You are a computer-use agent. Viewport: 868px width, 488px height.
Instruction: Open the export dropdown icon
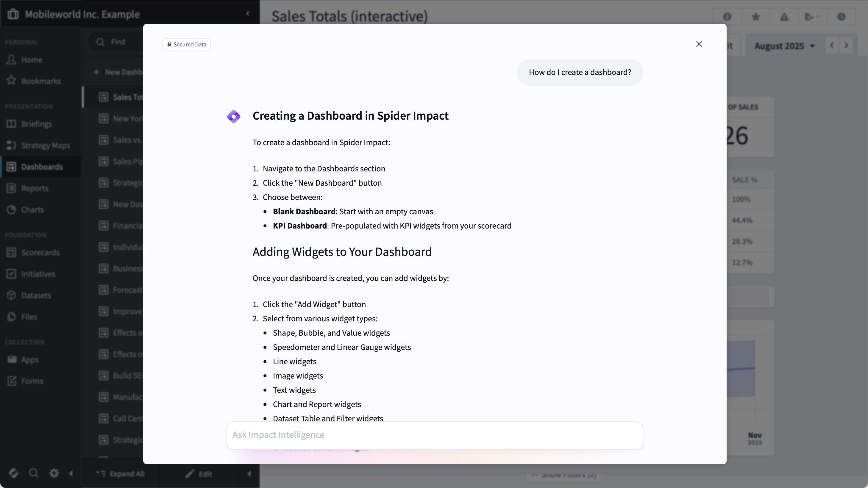pyautogui.click(x=812, y=16)
